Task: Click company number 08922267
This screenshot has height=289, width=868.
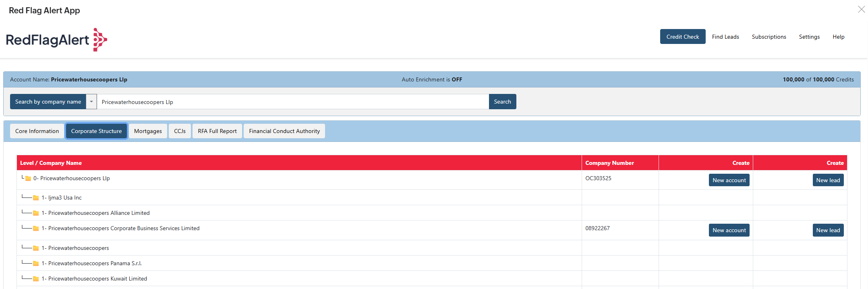Action: pyautogui.click(x=597, y=228)
